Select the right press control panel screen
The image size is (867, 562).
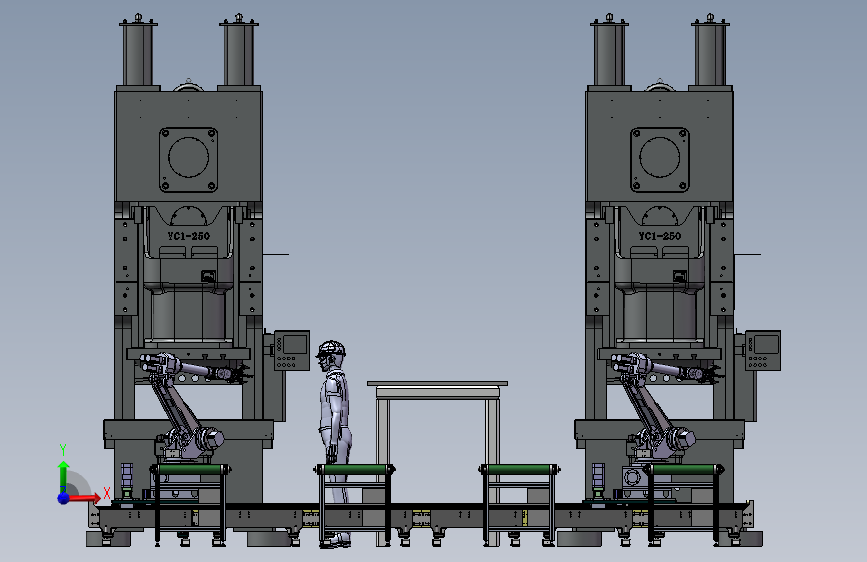[x=766, y=344]
